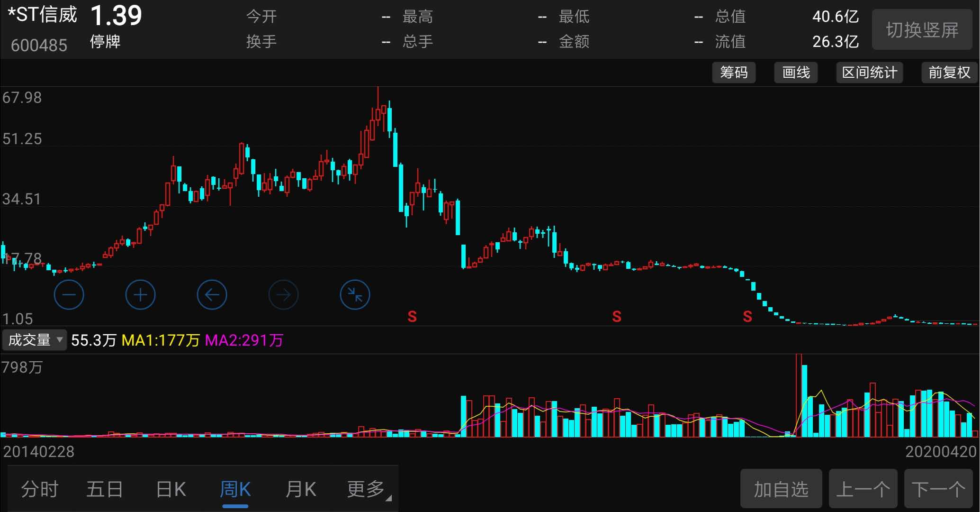Tap 切换竖屏 to switch orientation
Image resolution: width=980 pixels, height=512 pixels.
point(922,29)
